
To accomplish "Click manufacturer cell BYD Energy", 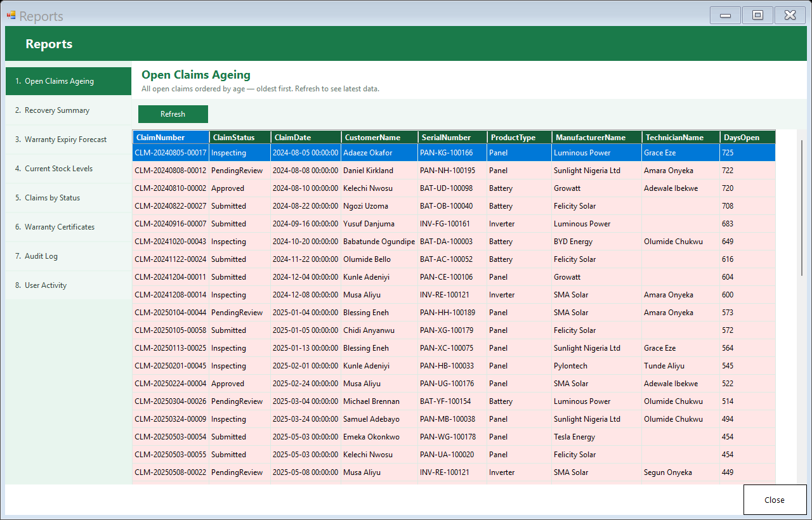I will click(596, 242).
